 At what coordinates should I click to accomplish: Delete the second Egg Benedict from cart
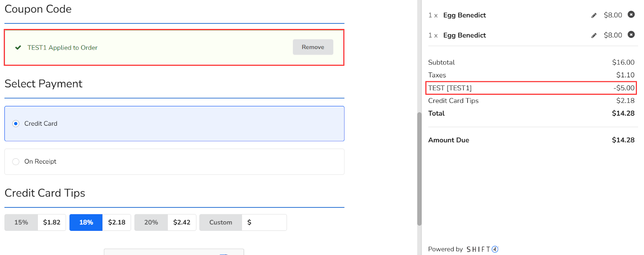(x=631, y=35)
